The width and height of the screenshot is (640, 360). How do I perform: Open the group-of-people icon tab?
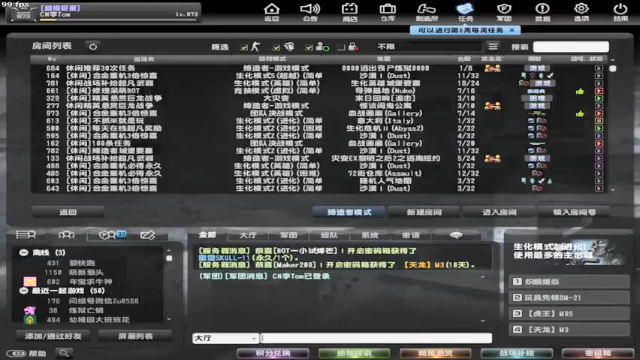67,235
